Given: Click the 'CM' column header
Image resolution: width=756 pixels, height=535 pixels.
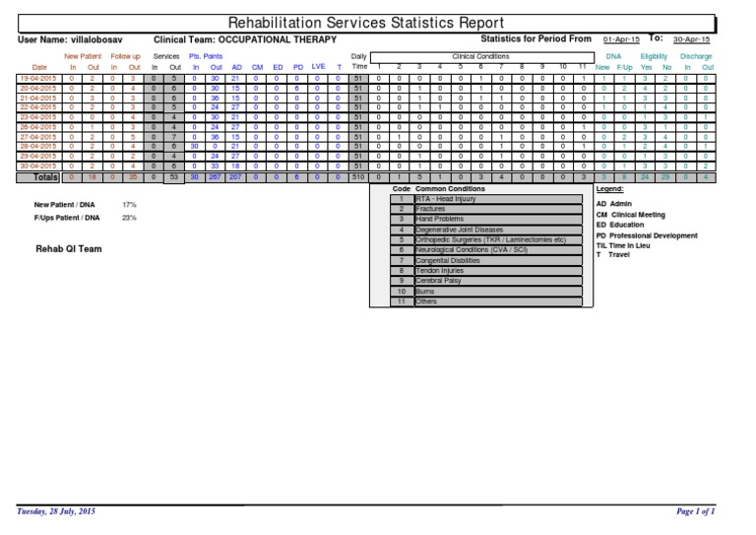Looking at the screenshot, I should pyautogui.click(x=258, y=68).
